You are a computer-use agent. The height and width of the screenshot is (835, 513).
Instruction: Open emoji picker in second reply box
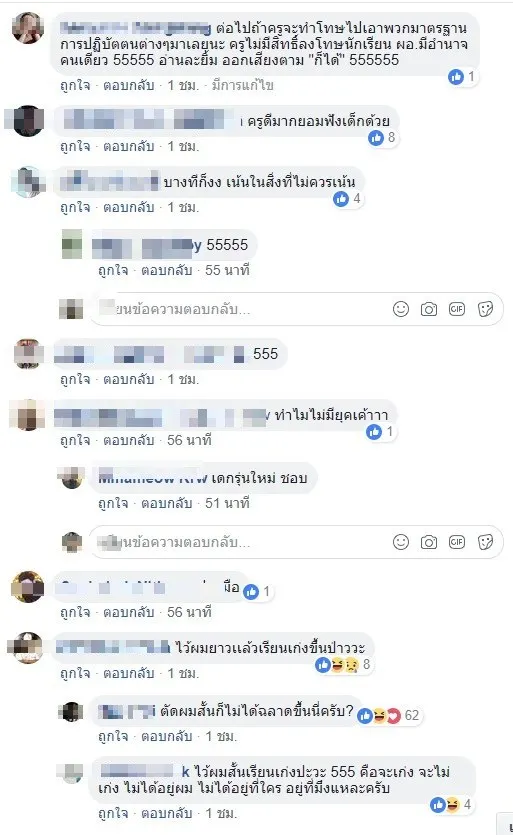pyautogui.click(x=401, y=542)
